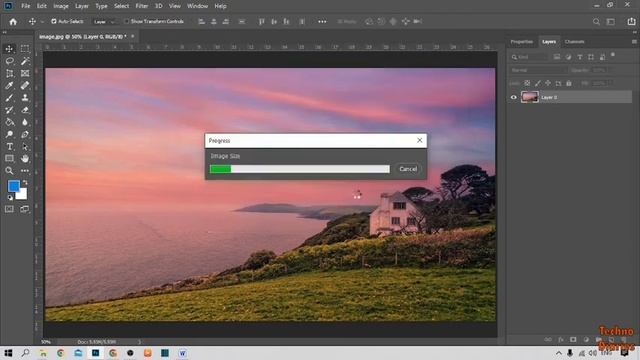Select the Dodge tool
The width and height of the screenshot is (640, 360).
coord(9,134)
